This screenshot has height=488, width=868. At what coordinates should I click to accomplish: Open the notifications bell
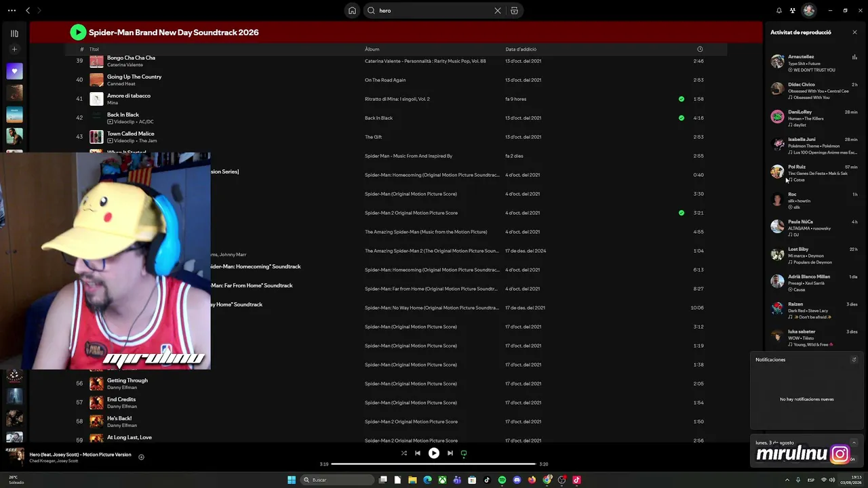779,11
